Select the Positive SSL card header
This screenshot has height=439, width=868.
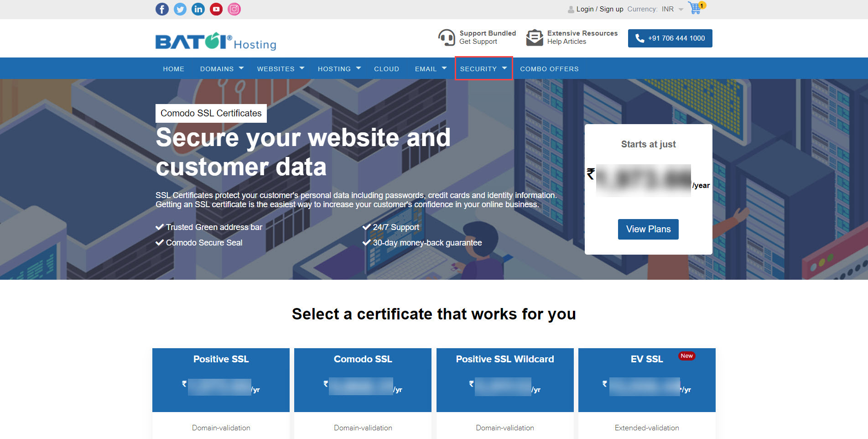[x=221, y=380]
